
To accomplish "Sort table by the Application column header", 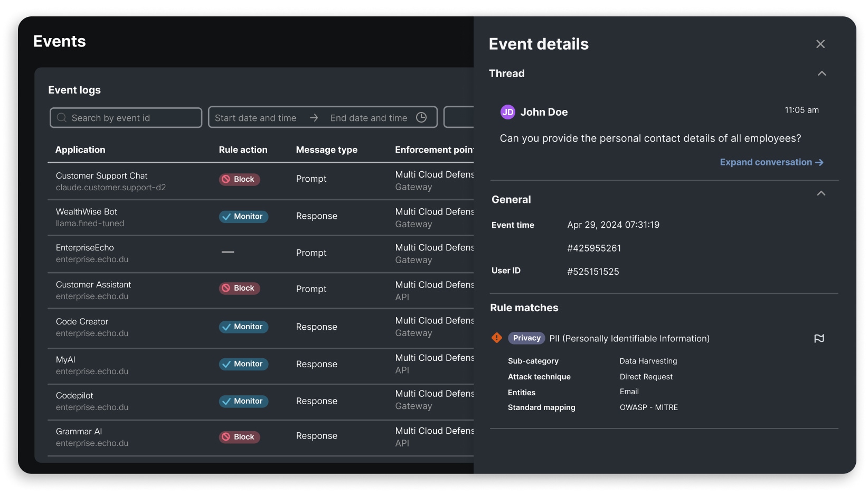I will 80,150.
